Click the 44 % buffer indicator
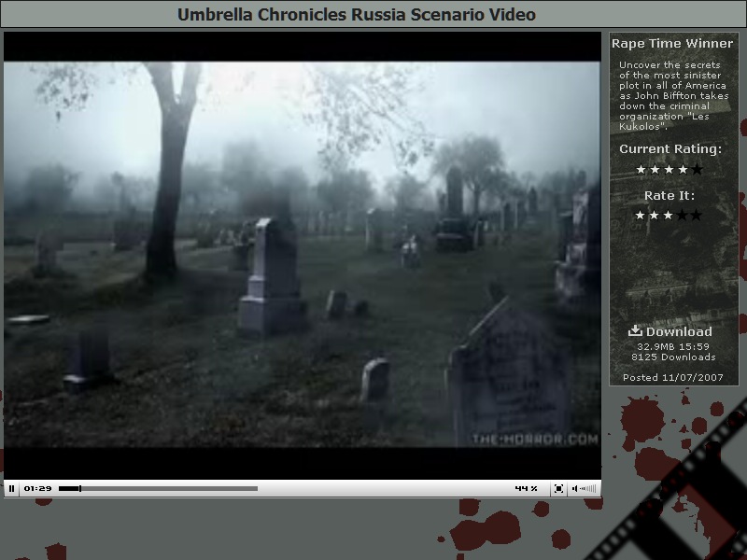747x560 pixels. coord(526,488)
